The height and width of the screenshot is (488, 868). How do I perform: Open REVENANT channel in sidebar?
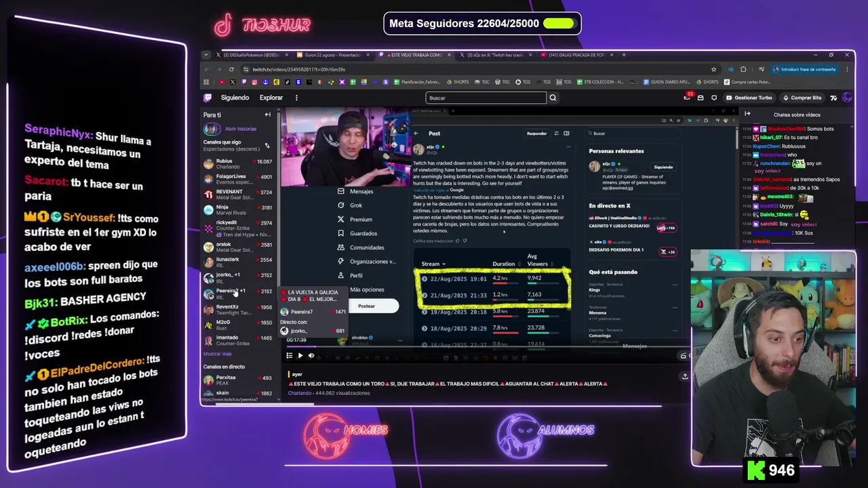(x=238, y=195)
